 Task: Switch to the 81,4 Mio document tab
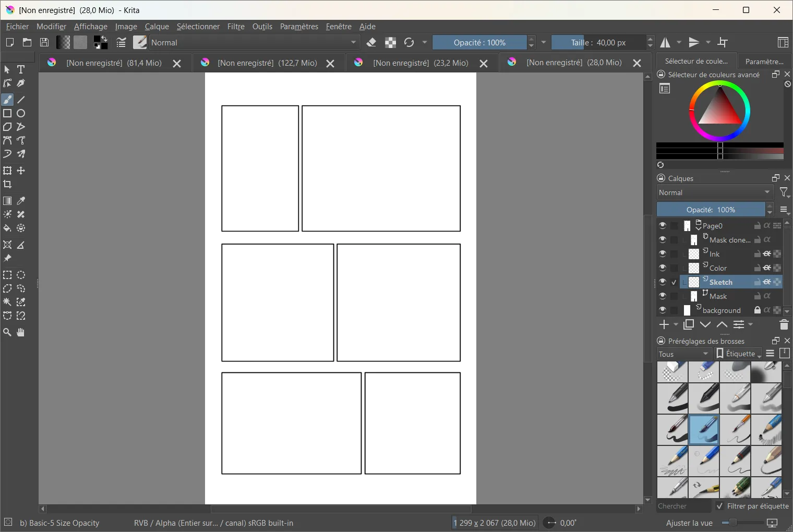[113, 63]
